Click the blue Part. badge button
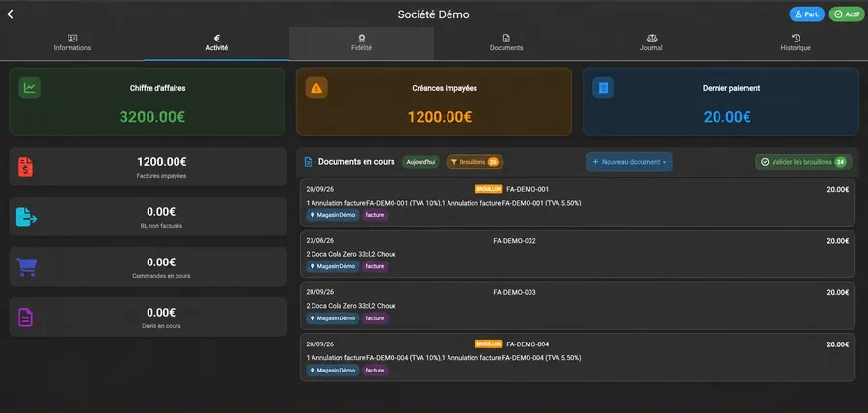 pos(806,14)
